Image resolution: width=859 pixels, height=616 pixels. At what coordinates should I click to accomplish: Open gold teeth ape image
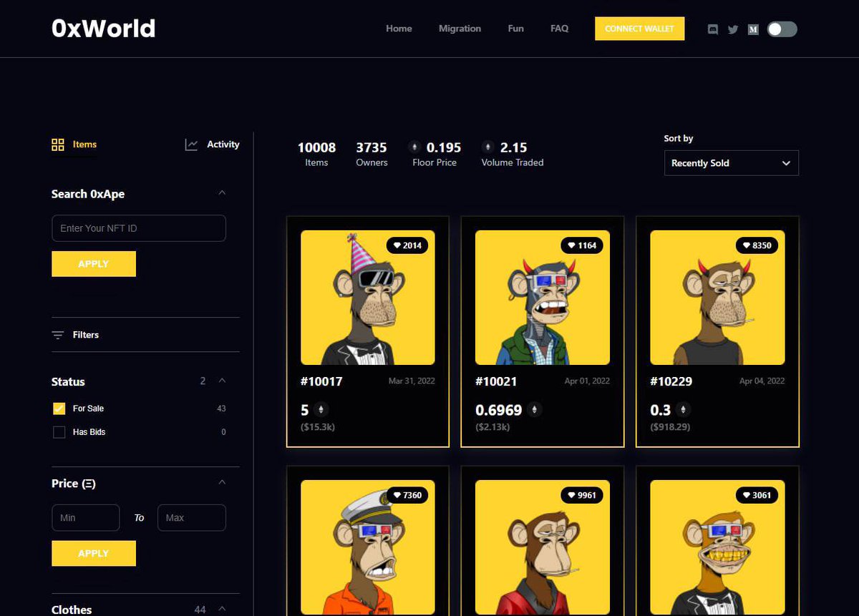click(717, 547)
